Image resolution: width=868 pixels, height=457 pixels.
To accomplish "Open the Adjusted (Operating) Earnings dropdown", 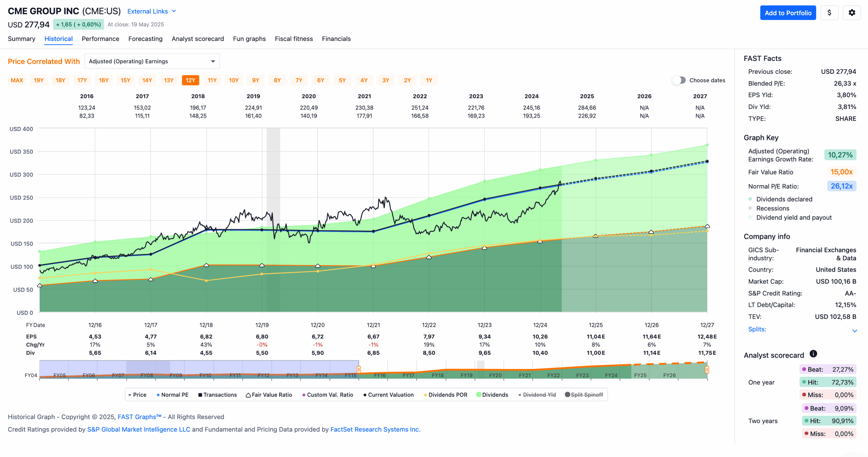I will click(x=152, y=61).
